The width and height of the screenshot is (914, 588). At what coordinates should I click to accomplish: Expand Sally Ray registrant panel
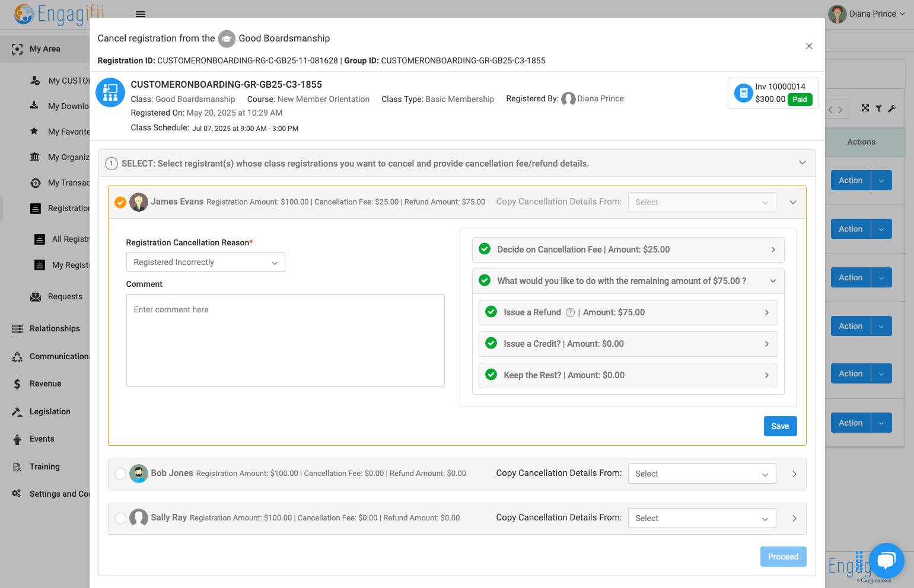click(x=794, y=519)
